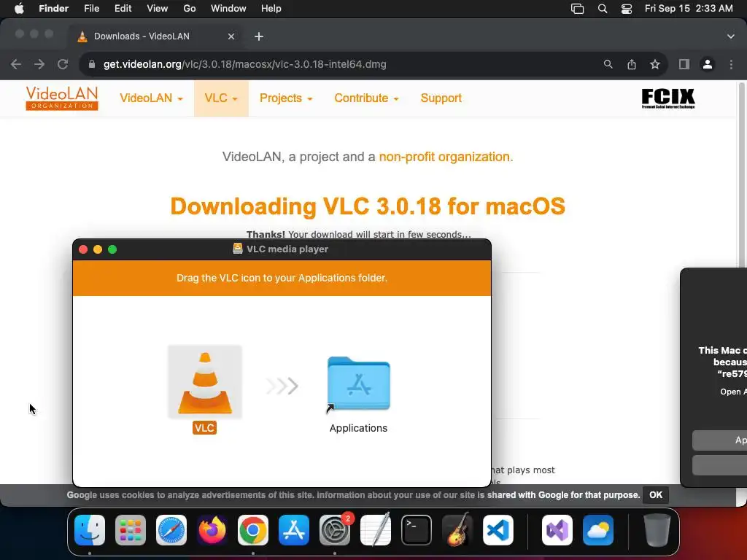
Task: Open the Help menu
Action: (x=271, y=9)
